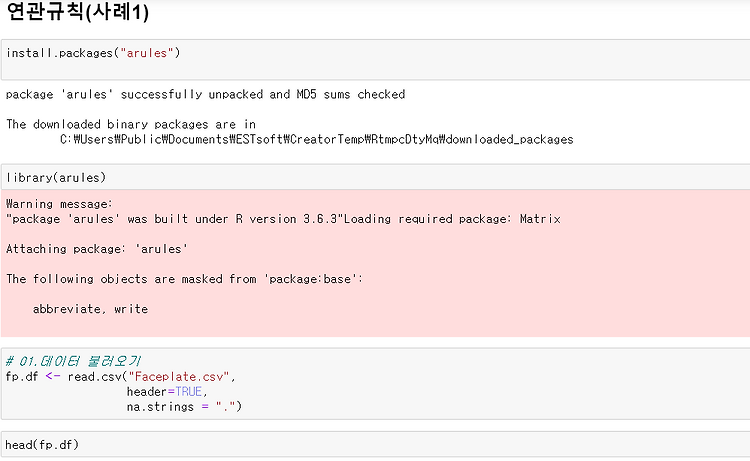The image size is (750, 461).
Task: Click "The following objects are masked" line
Action: pos(185,279)
